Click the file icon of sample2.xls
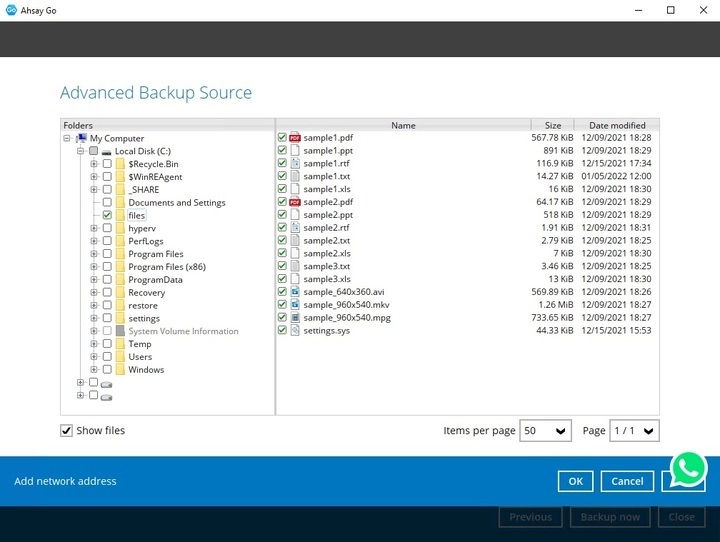The width and height of the screenshot is (720, 542). 295,253
